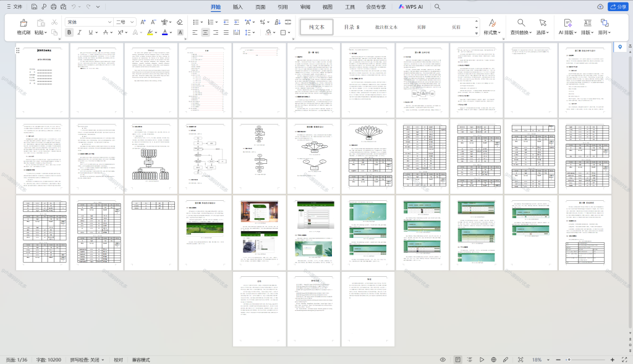Switch to the 引用 (References) tab
633x364 pixels.
pyautogui.click(x=283, y=7)
